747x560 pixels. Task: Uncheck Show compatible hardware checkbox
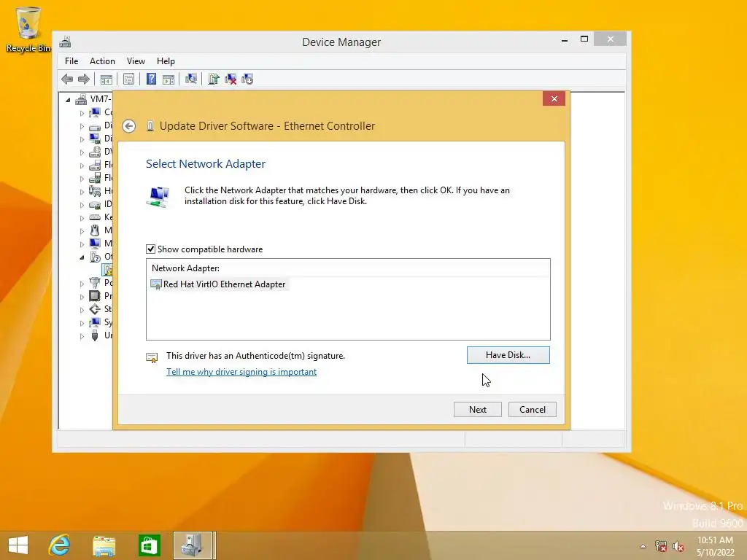pos(150,249)
